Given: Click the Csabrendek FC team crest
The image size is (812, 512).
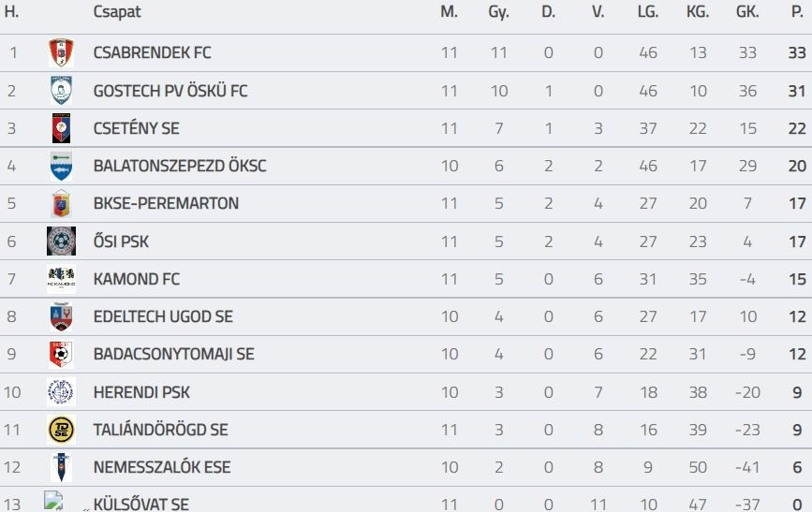Looking at the screenshot, I should (61, 53).
